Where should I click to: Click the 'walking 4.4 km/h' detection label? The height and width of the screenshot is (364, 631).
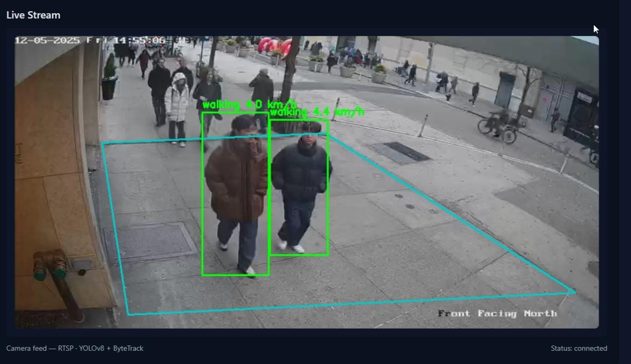coord(317,112)
